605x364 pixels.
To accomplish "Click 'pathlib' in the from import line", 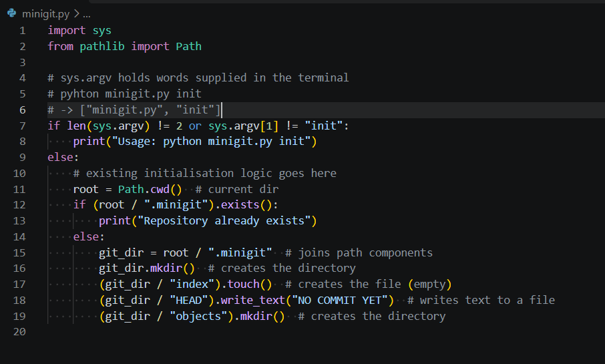I will (x=102, y=46).
